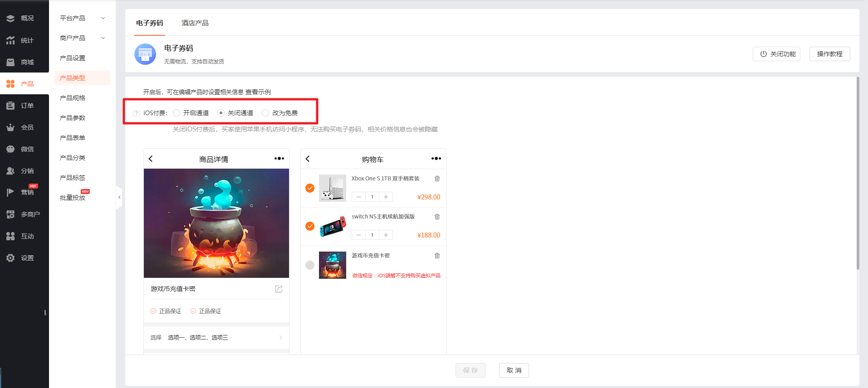Viewport: 868px width, 388px height.
Task: Delete the 游戏币充值卡密 cart item
Action: 437,256
